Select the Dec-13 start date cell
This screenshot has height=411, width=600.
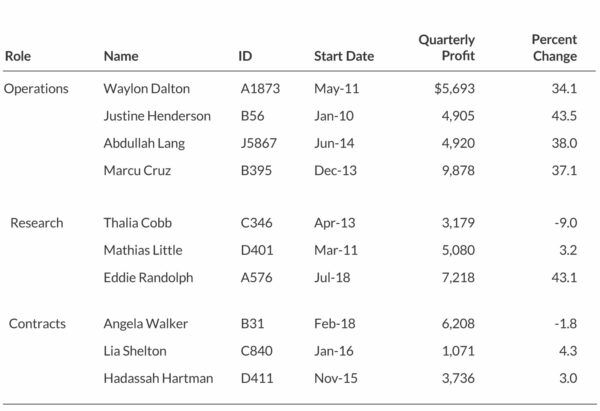[x=333, y=171]
